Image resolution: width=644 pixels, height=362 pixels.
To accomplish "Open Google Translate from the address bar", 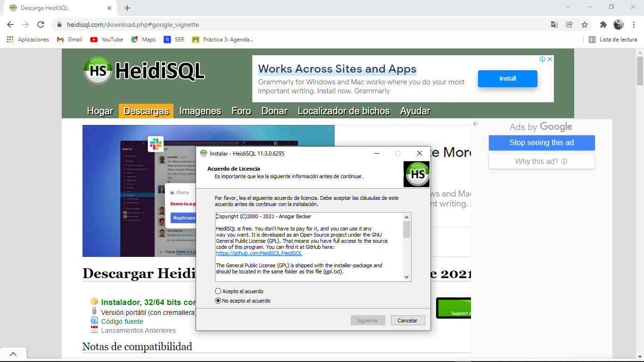I will [x=554, y=24].
